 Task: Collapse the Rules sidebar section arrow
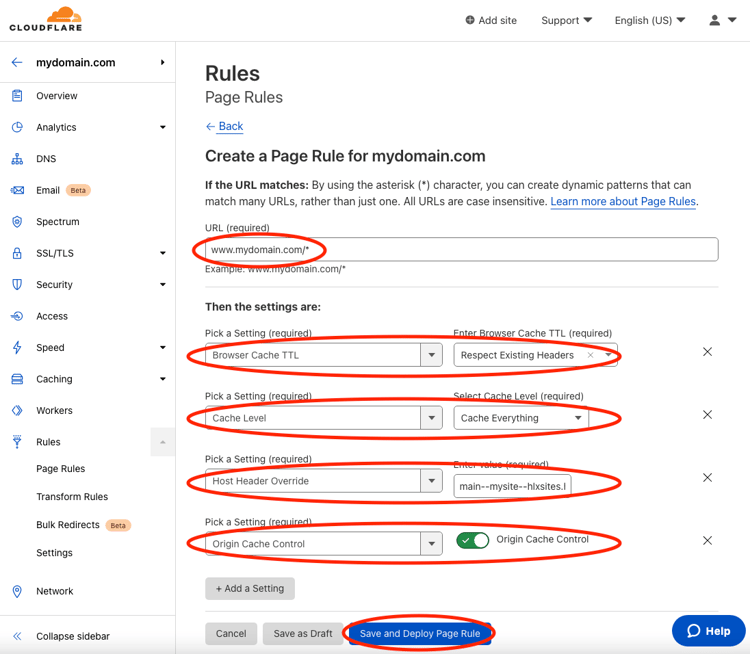point(163,442)
